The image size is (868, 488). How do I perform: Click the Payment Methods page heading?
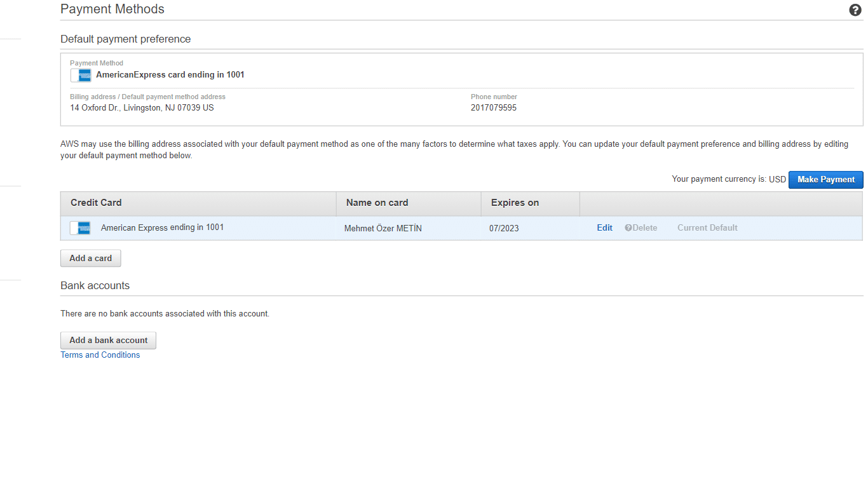coord(112,9)
